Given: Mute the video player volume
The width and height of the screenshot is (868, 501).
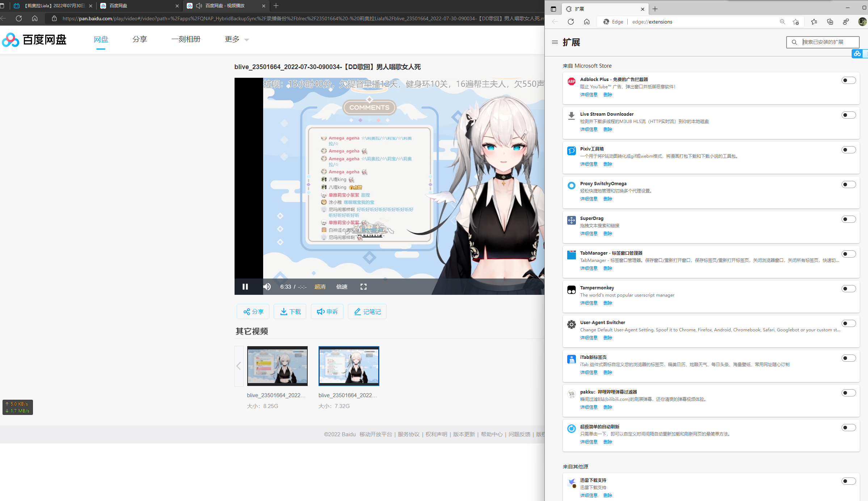Looking at the screenshot, I should click(267, 286).
